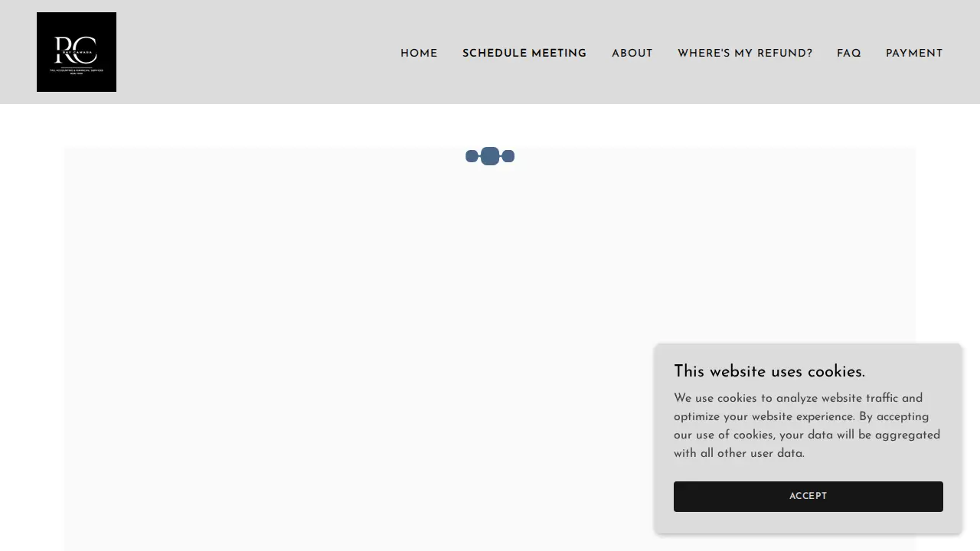Go to the Home page
980x551 pixels.
(x=419, y=54)
